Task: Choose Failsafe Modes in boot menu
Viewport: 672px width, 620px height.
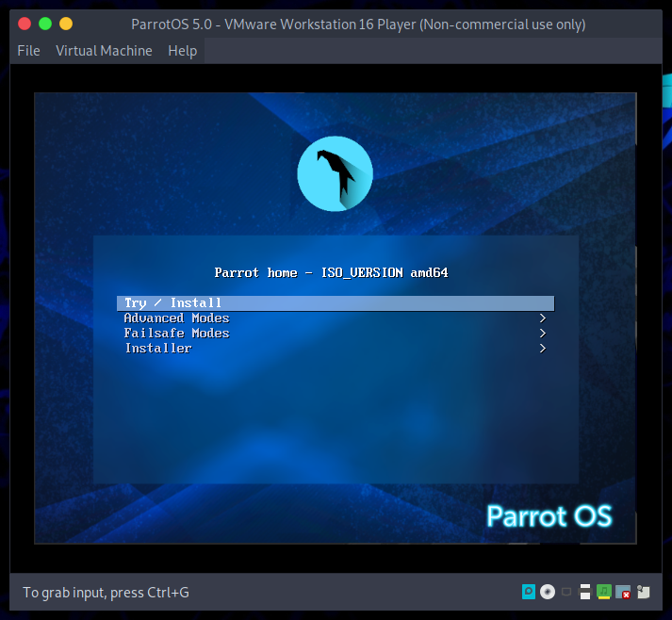Action: click(x=176, y=334)
